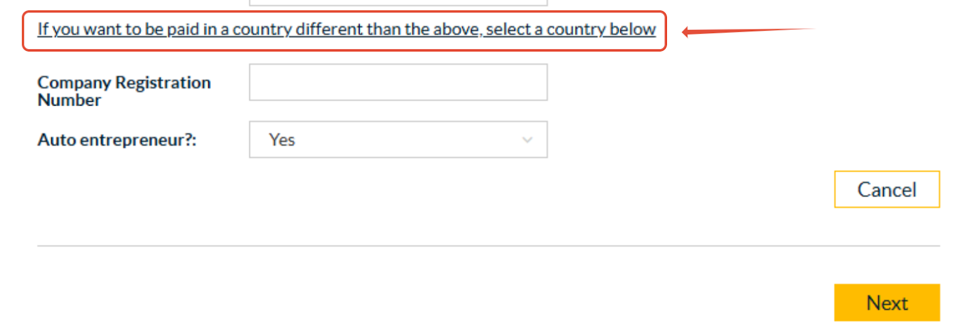Focus the Company Registration Number field
The width and height of the screenshot is (980, 325).
click(398, 82)
